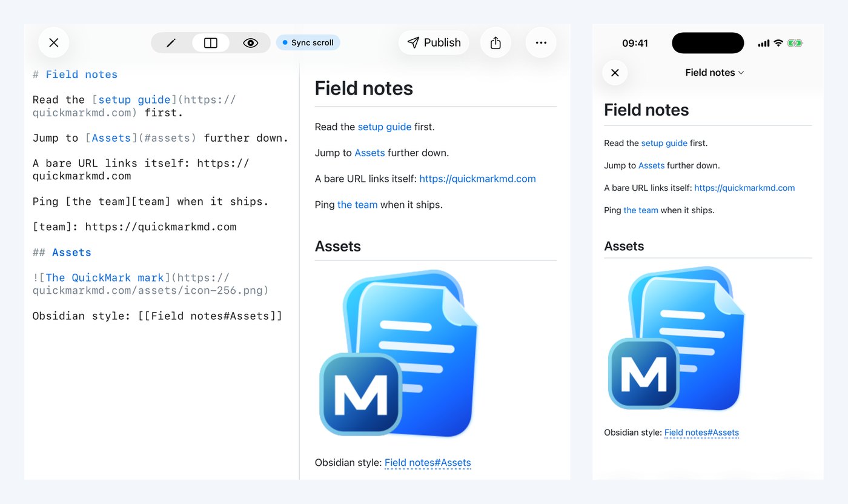Click the '# Field notes' heading in editor
Image resolution: width=848 pixels, height=504 pixels.
pos(75,75)
